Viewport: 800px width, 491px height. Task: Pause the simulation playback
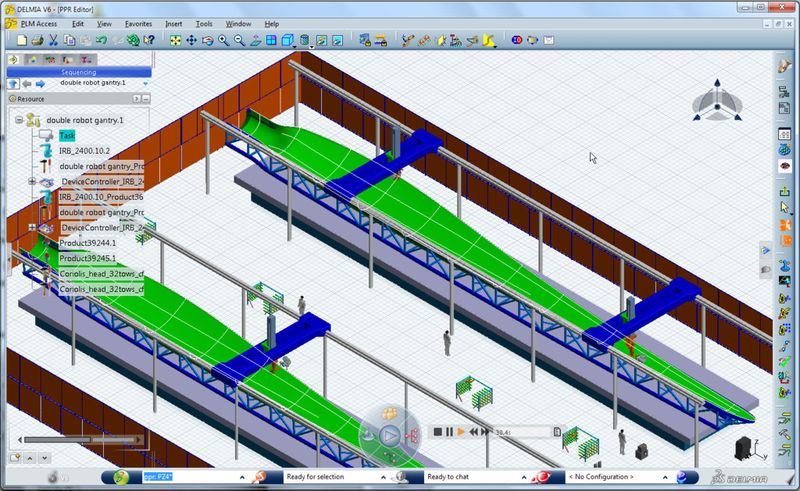(x=449, y=432)
